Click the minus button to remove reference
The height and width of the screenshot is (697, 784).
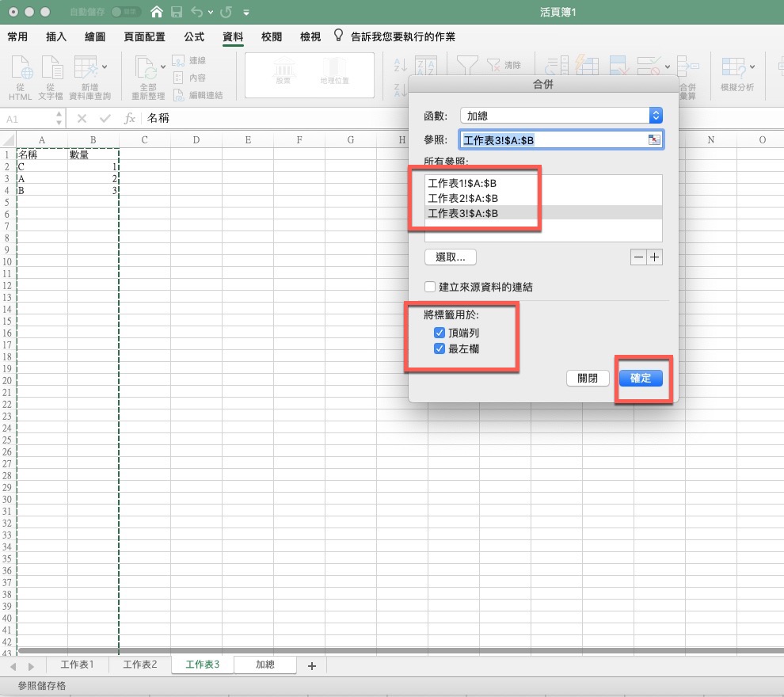638,257
